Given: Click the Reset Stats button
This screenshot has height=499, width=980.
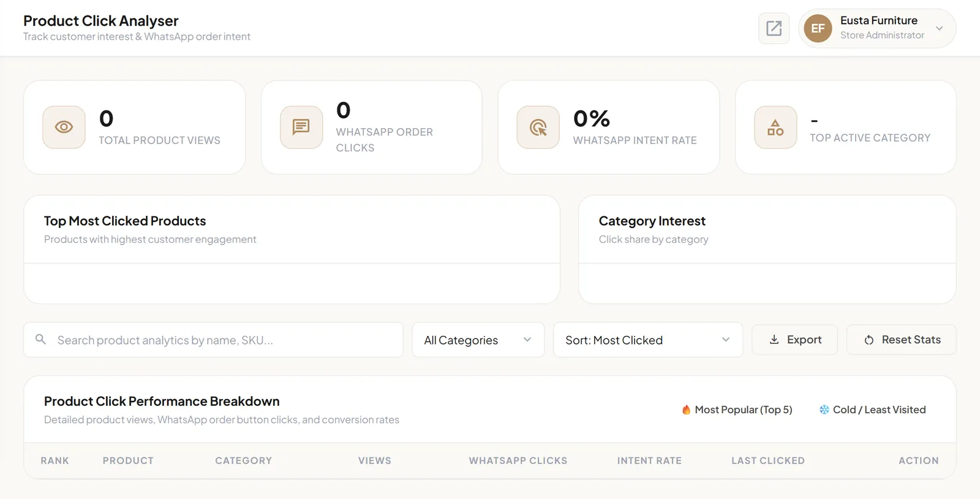Looking at the screenshot, I should [x=901, y=340].
